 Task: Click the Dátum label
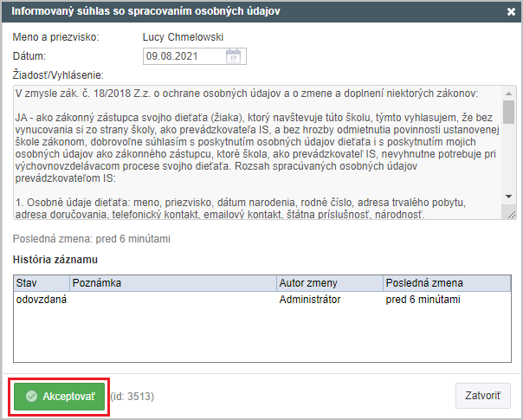point(29,56)
